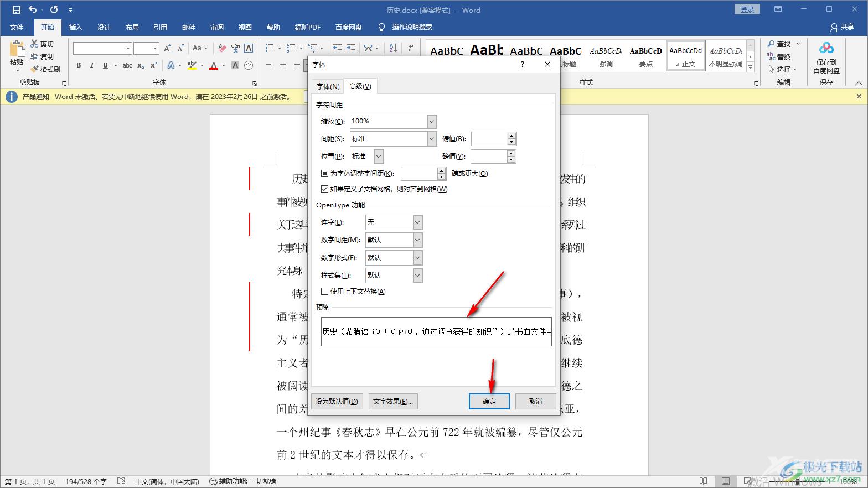Viewport: 868px width, 488px height.
Task: Open the font name combo box in ribbon
Action: click(x=102, y=48)
